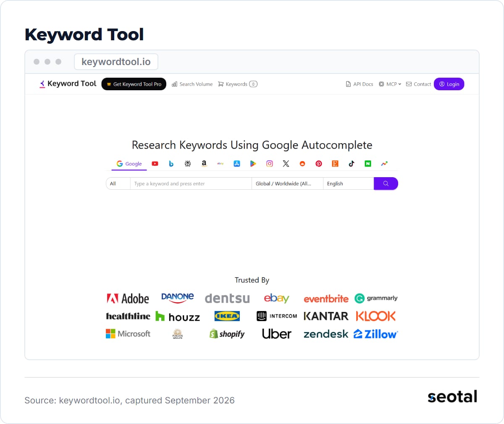
Task: Select the Google search tab
Action: tap(129, 164)
